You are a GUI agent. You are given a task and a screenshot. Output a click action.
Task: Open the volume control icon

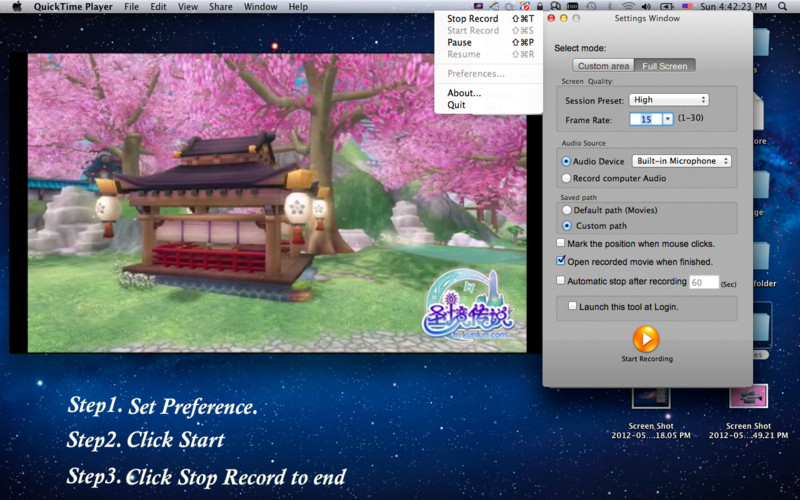646,7
